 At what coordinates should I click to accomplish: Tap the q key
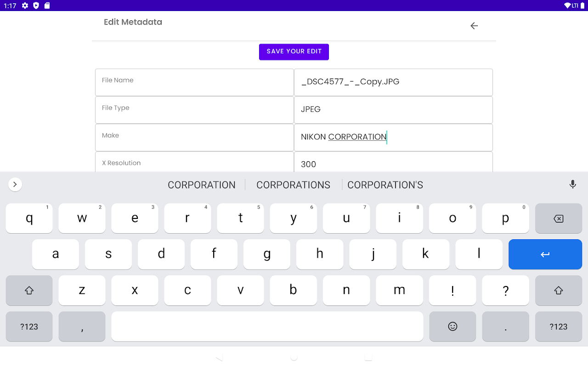tap(29, 218)
